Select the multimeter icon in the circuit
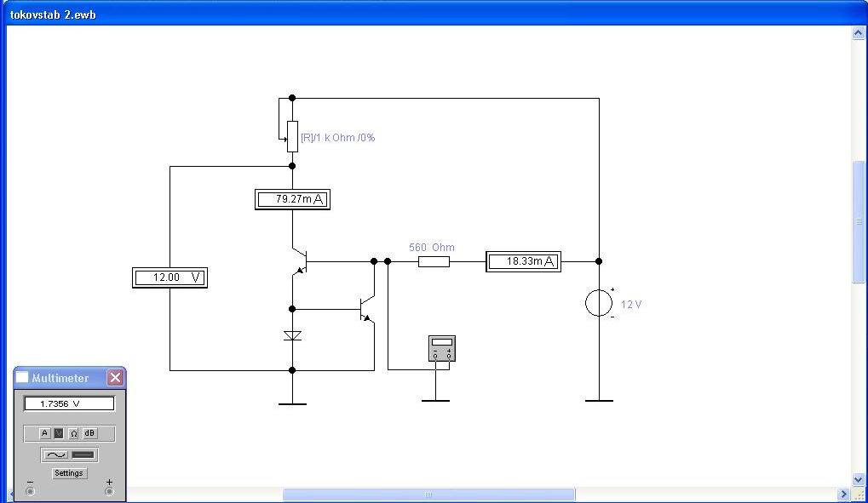 [442, 348]
